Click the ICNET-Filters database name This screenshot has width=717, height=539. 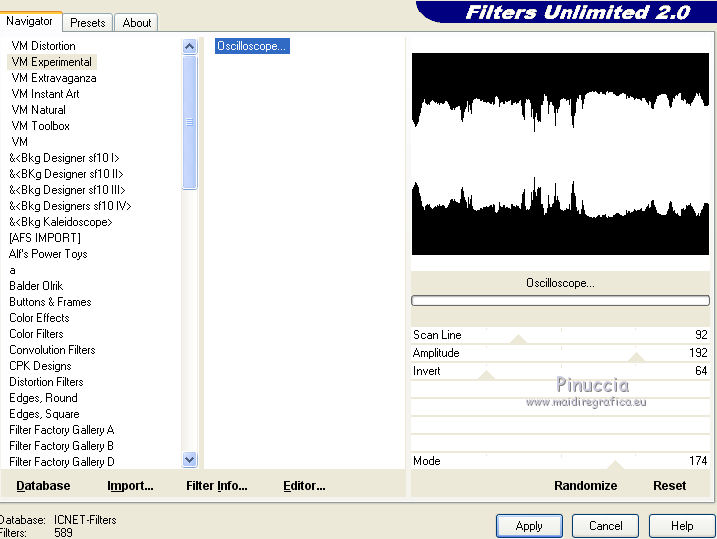click(85, 520)
